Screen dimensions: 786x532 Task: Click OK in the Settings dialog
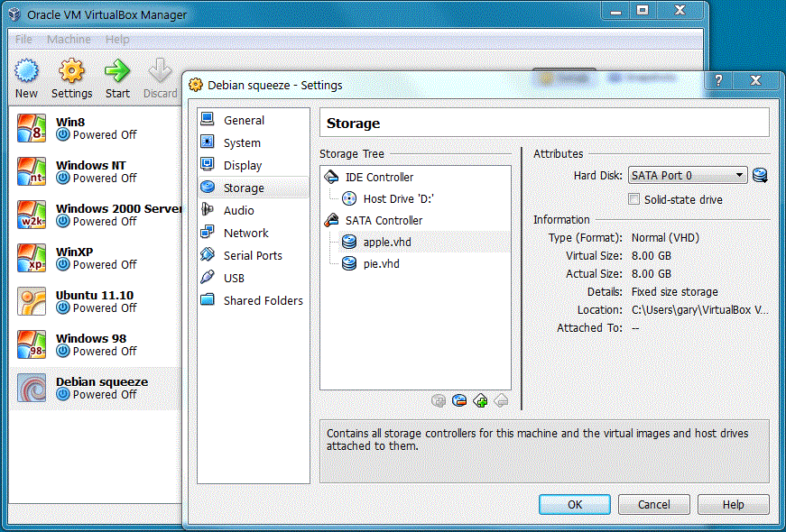[x=575, y=504]
